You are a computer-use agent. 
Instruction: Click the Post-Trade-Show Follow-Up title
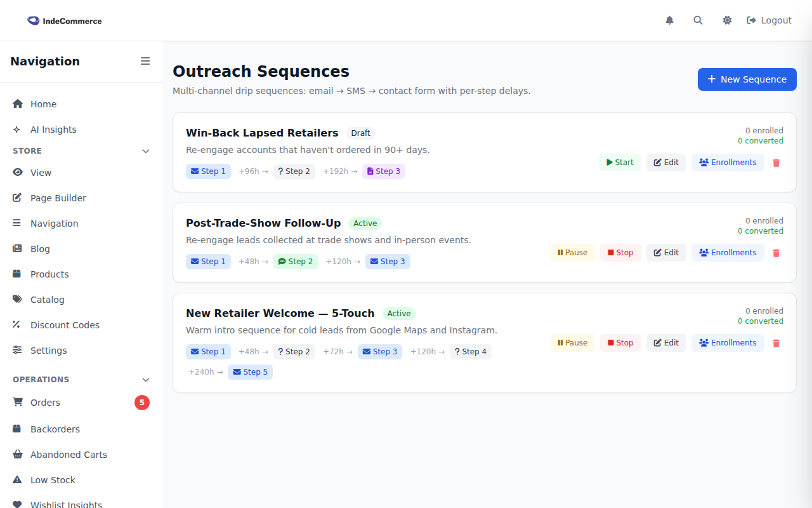(x=263, y=223)
